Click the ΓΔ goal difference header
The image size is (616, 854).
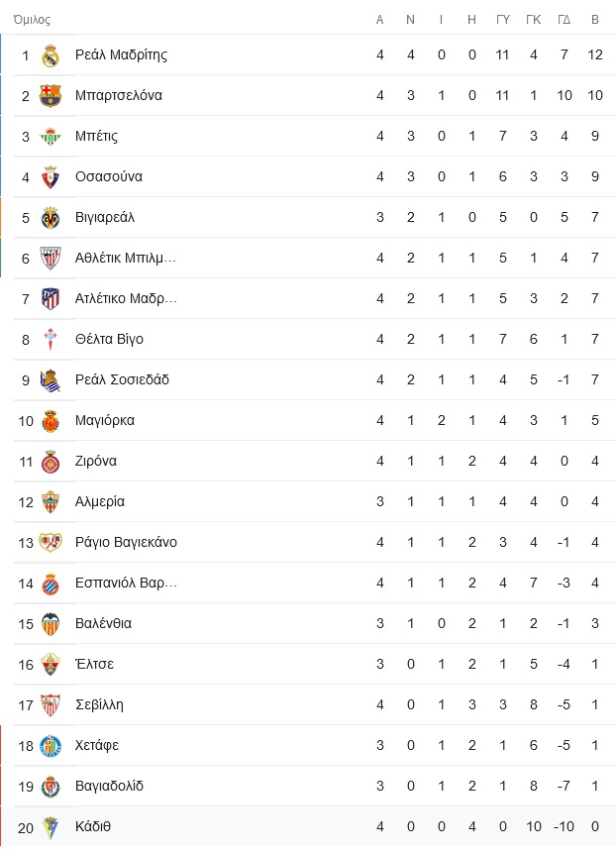[565, 20]
